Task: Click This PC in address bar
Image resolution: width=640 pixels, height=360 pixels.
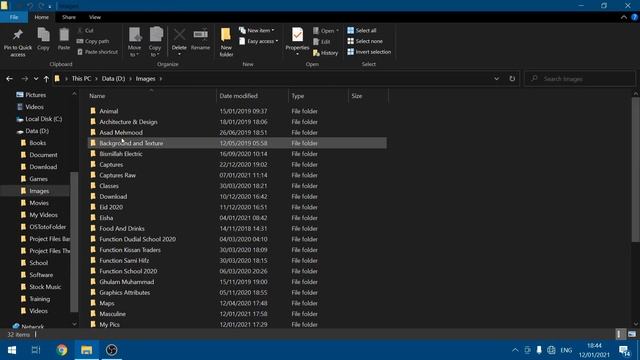Action: click(81, 79)
